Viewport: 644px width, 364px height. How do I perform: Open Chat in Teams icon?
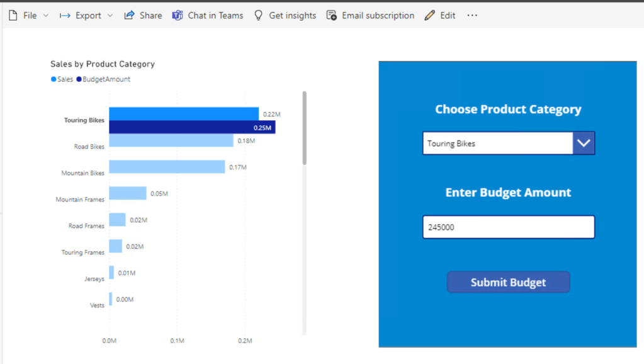(x=178, y=15)
